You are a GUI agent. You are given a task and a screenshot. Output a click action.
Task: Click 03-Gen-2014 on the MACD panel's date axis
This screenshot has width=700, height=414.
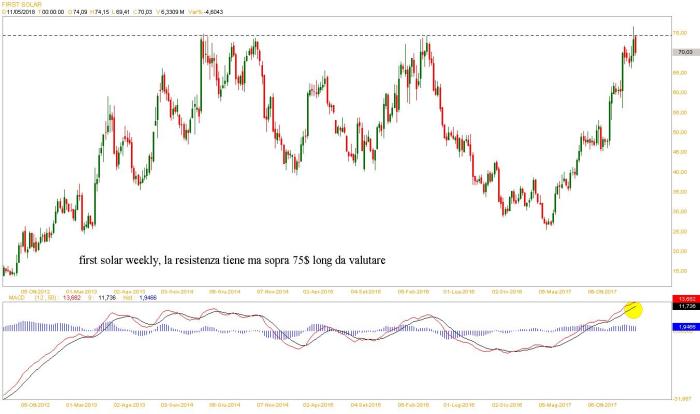[177, 405]
